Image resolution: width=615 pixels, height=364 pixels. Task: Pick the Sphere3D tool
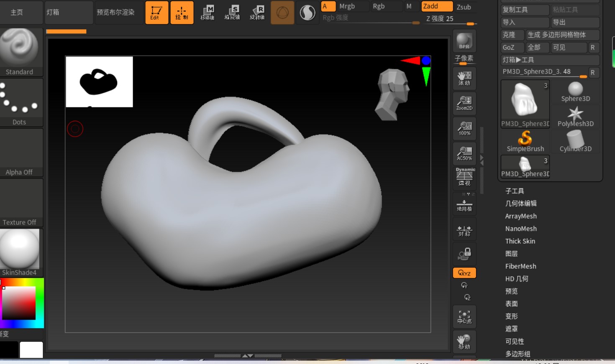point(576,92)
